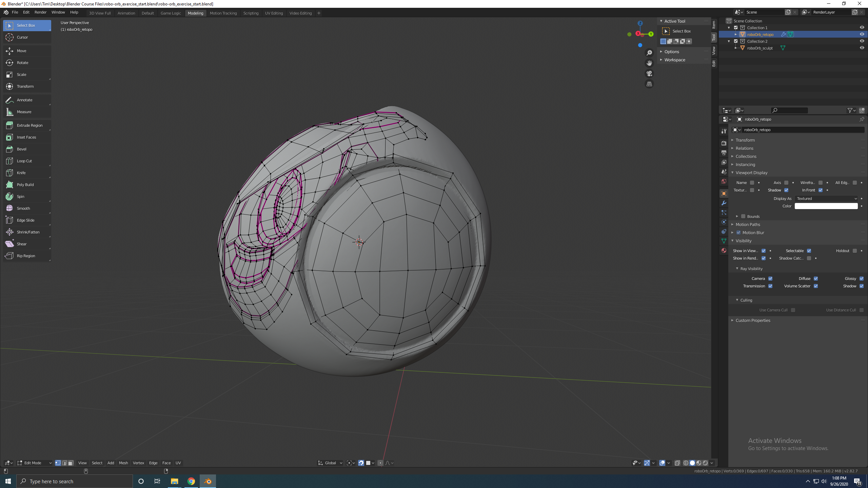Open the Display As dropdown

(x=826, y=199)
